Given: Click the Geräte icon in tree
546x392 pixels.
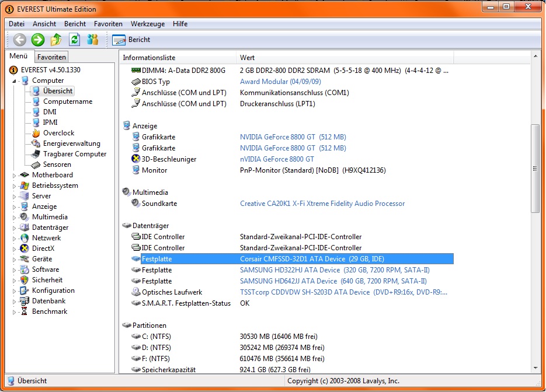Looking at the screenshot, I should (25, 259).
